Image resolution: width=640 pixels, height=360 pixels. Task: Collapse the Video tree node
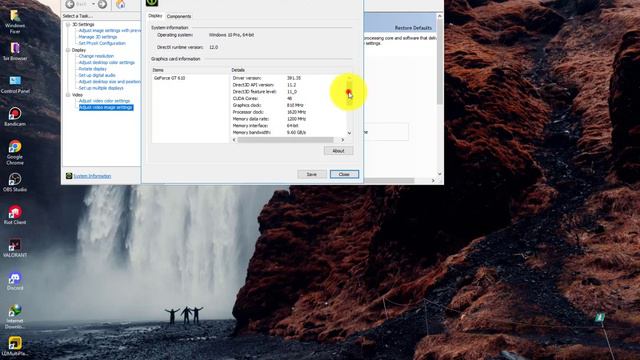pyautogui.click(x=68, y=95)
